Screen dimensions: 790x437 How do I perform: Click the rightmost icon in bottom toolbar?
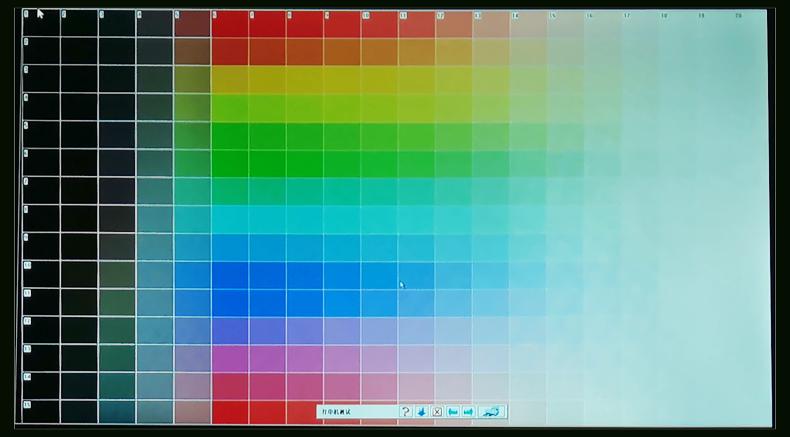coord(491,411)
